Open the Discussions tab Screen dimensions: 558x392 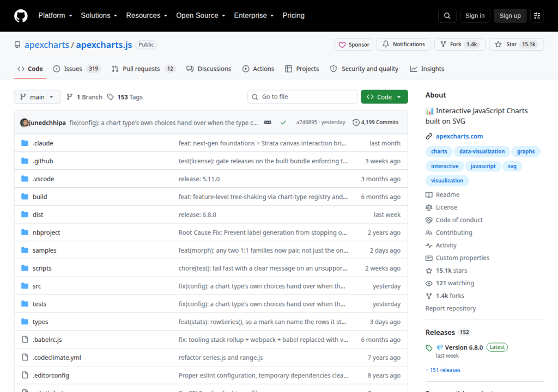pos(209,69)
